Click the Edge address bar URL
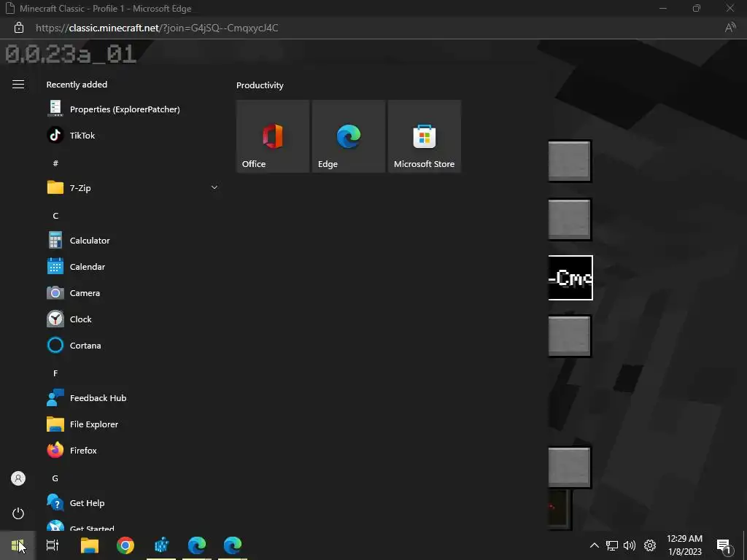 pyautogui.click(x=157, y=28)
